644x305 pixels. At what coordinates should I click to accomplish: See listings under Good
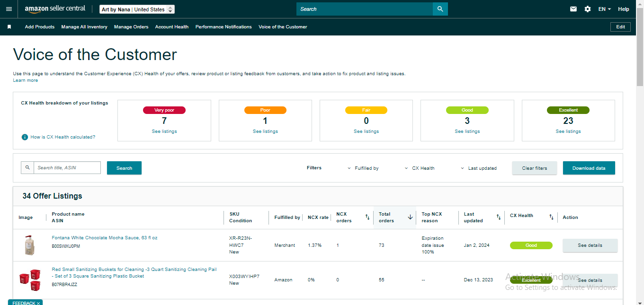[467, 131]
